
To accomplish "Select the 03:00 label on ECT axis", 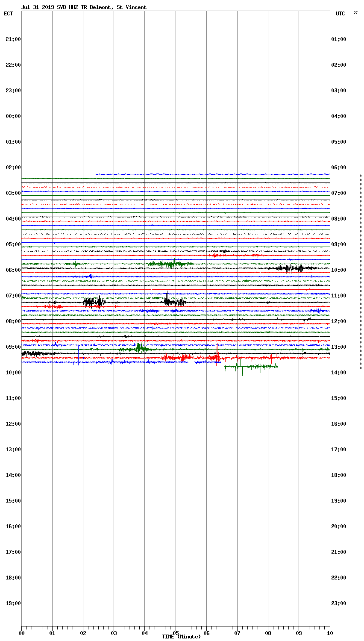I will point(13,193).
